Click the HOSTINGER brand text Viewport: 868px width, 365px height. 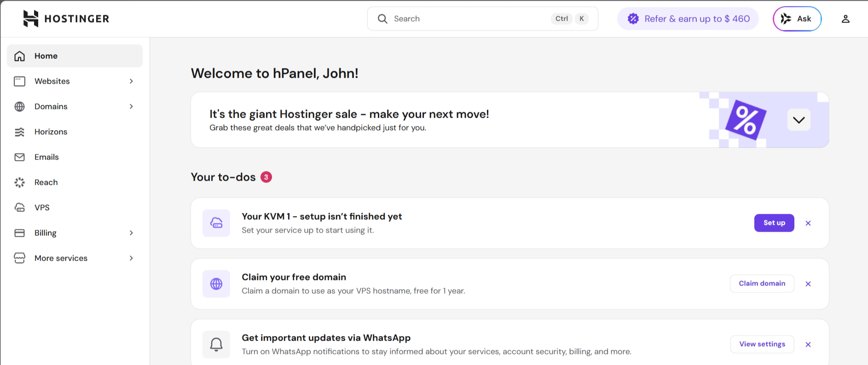point(77,19)
